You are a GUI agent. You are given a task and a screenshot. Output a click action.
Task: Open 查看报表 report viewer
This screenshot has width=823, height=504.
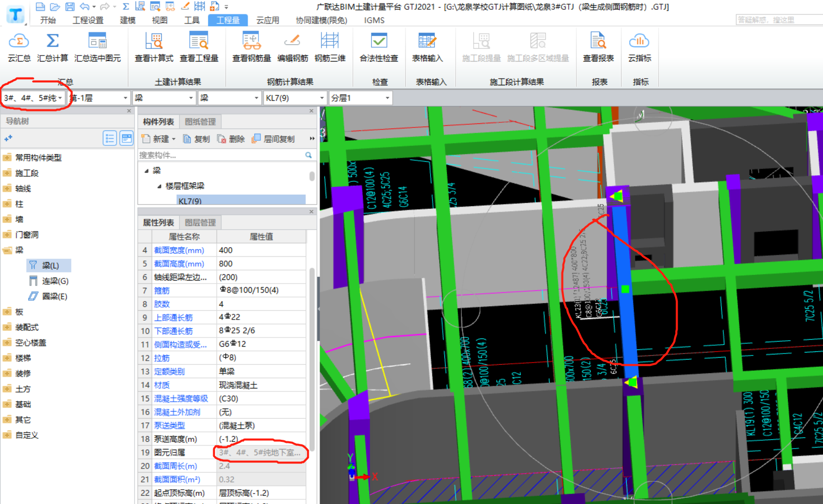point(598,47)
